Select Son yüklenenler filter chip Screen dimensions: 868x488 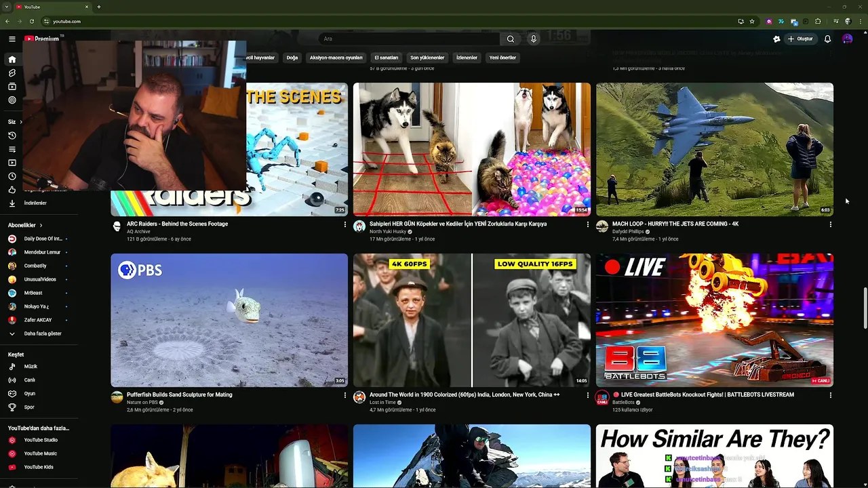tap(427, 58)
